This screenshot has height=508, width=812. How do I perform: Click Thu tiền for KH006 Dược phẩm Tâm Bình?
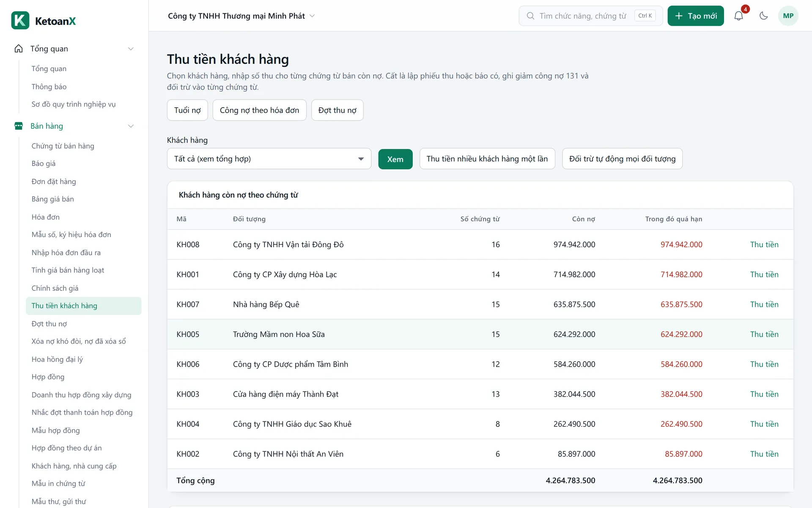click(x=764, y=364)
